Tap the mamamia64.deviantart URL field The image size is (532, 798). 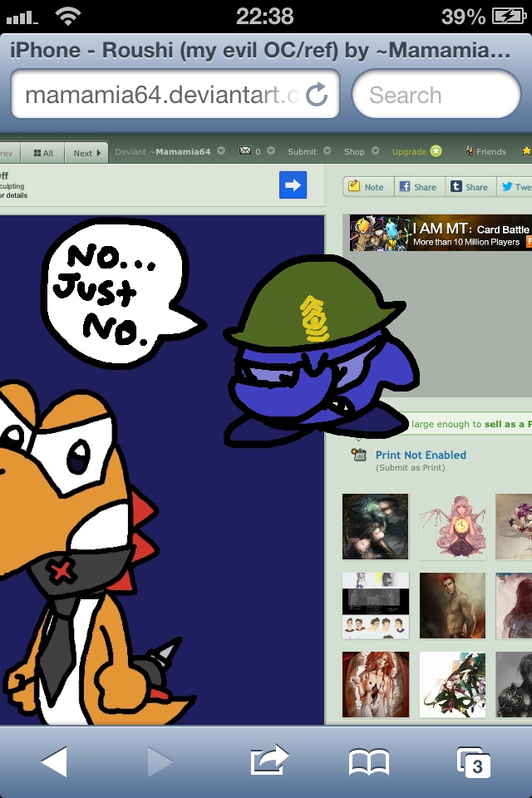coord(175,95)
